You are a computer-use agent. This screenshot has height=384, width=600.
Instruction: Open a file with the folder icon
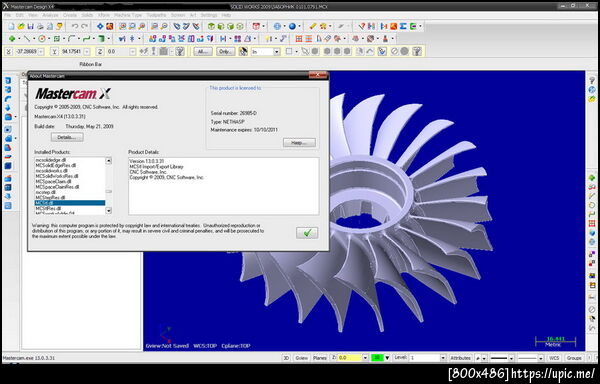pyautogui.click(x=21, y=26)
